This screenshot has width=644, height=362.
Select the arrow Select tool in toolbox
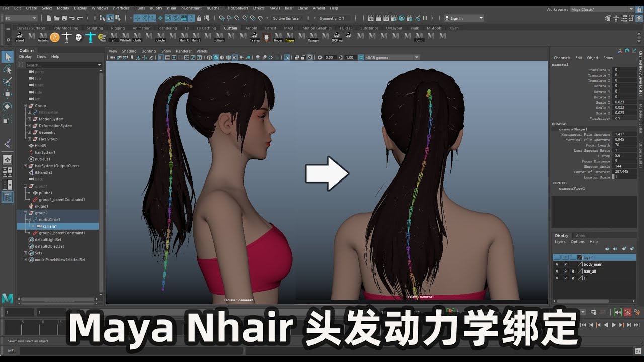[7, 57]
